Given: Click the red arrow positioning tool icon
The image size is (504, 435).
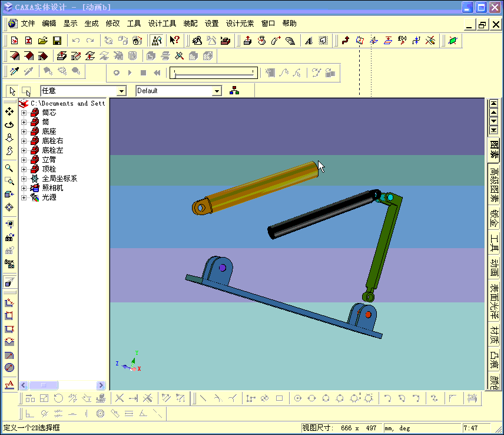Looking at the screenshot, I should tap(346, 41).
